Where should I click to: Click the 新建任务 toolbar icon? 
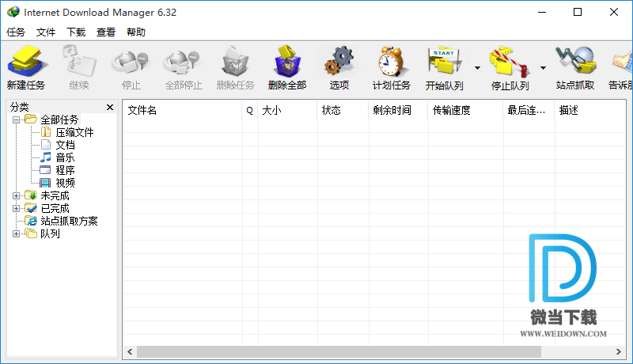click(26, 62)
